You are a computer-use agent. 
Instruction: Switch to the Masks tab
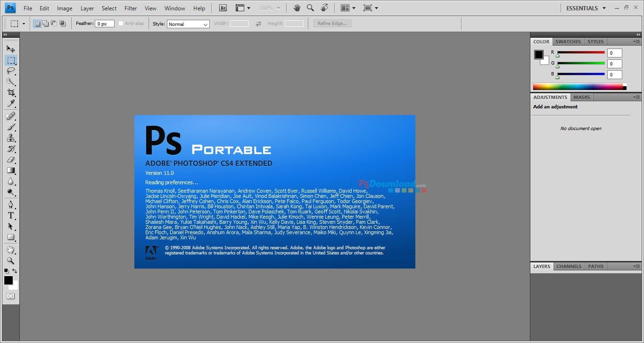pos(581,97)
